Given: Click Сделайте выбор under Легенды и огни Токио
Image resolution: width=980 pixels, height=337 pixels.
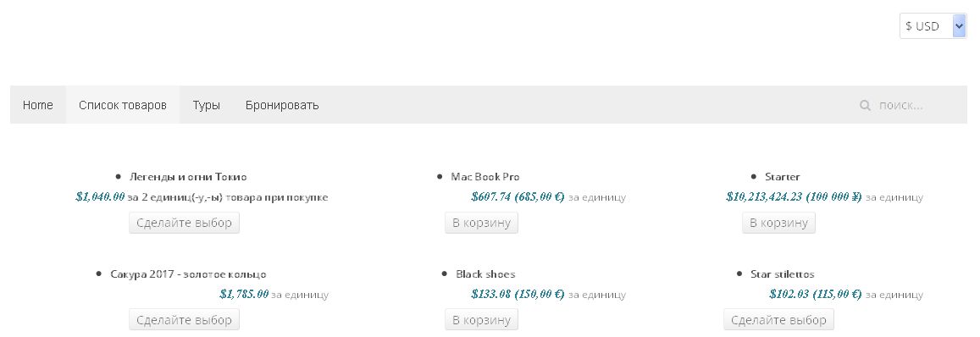Looking at the screenshot, I should point(185,223).
